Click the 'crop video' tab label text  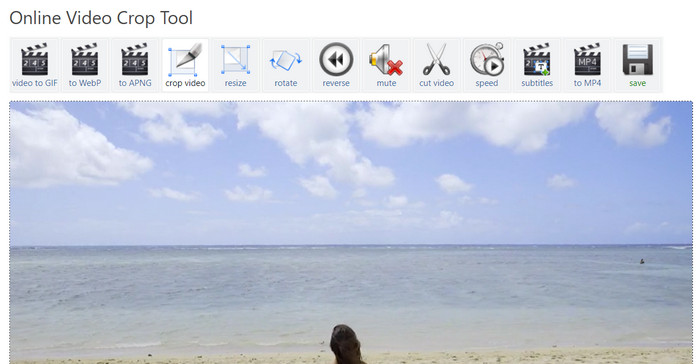click(185, 83)
